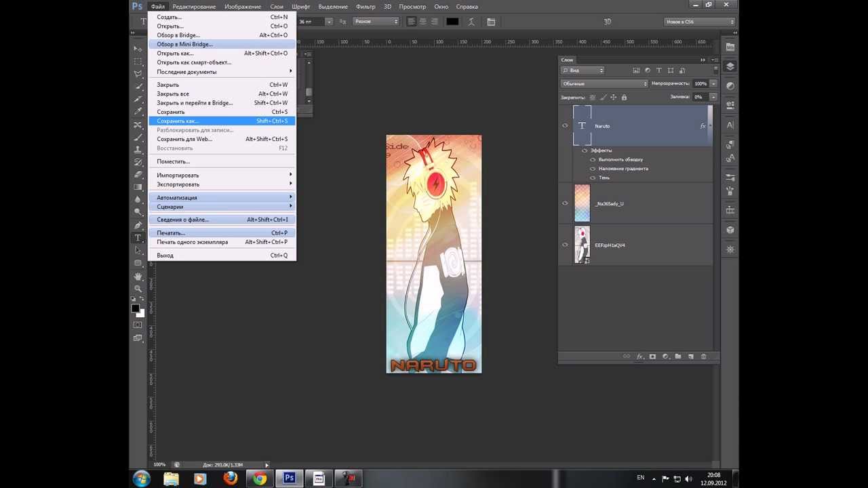Select the Eraser tool

coord(138,175)
